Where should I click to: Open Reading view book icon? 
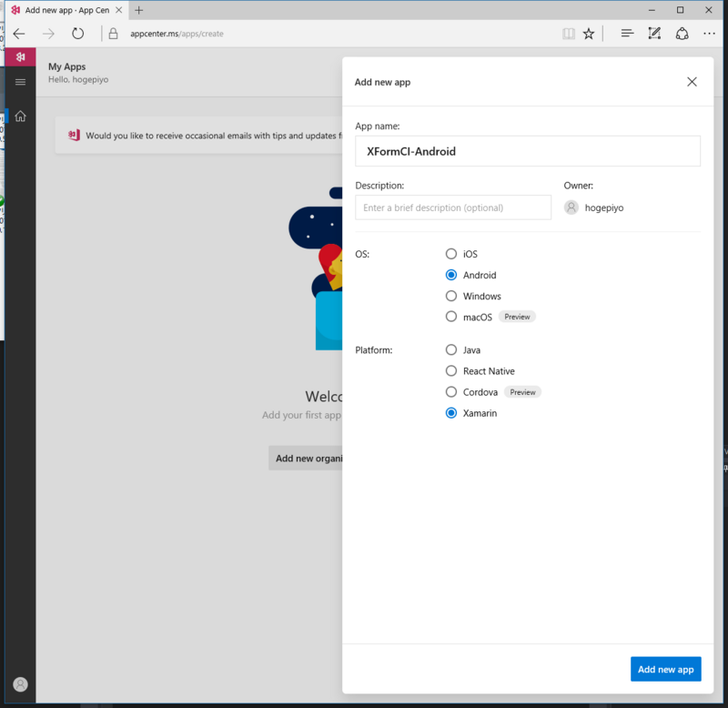(x=568, y=34)
